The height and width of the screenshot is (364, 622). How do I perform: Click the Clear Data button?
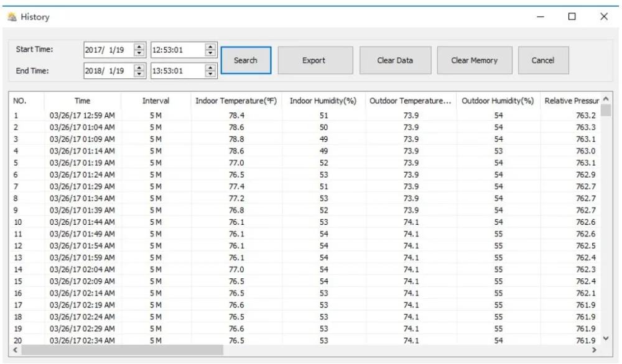pyautogui.click(x=395, y=60)
